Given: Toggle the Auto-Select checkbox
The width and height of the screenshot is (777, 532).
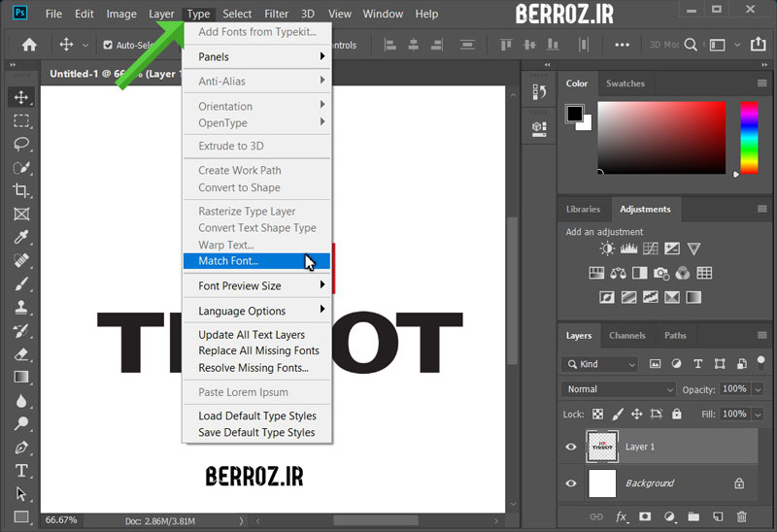Looking at the screenshot, I should (x=108, y=45).
